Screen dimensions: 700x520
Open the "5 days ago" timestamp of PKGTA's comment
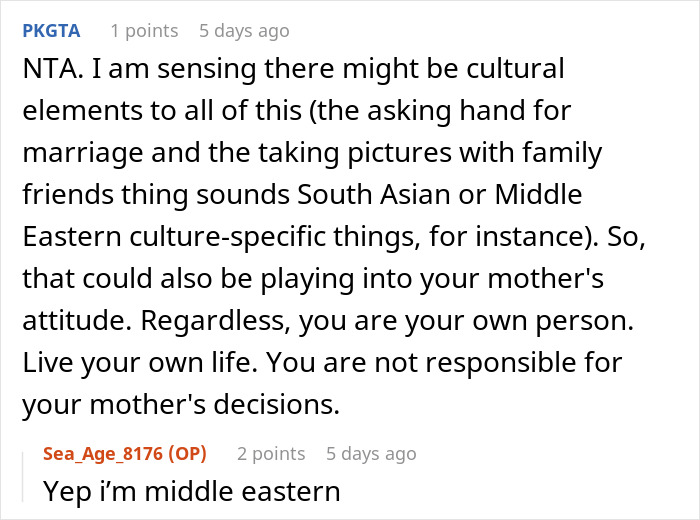(x=244, y=31)
